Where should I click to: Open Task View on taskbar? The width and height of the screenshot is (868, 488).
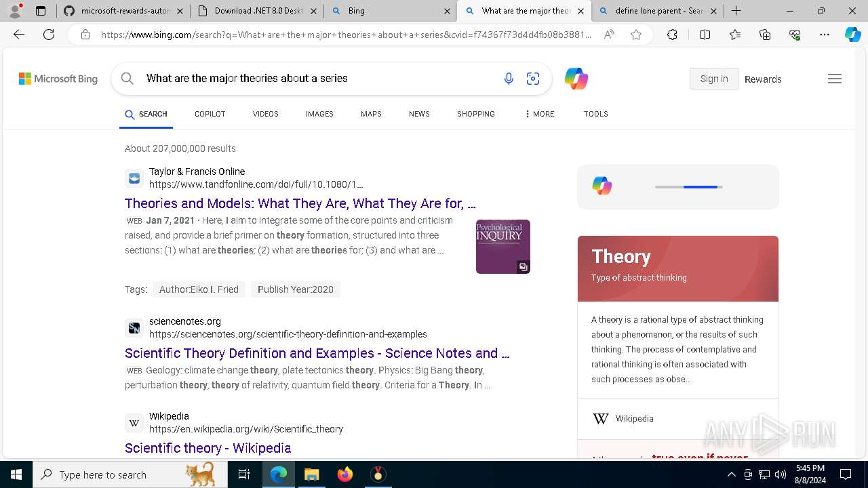pos(244,474)
